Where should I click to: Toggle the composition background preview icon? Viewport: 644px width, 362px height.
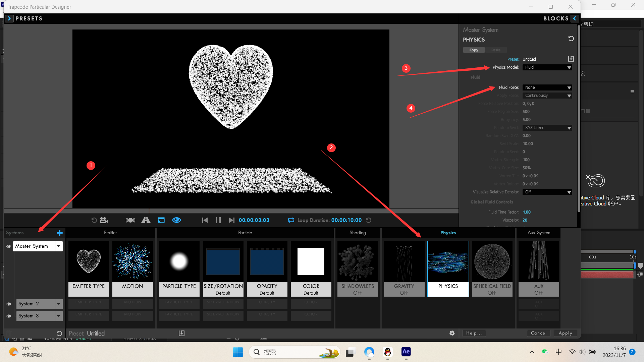tap(161, 220)
